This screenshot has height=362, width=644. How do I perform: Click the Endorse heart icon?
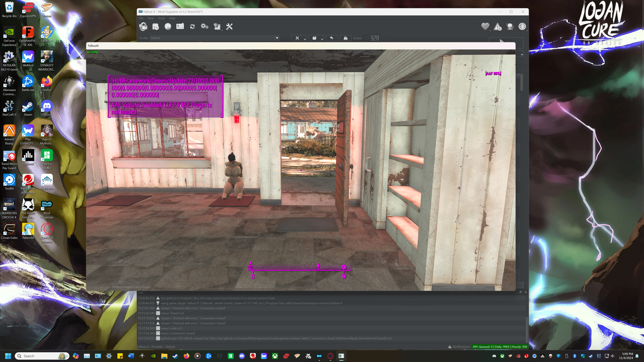click(x=485, y=26)
